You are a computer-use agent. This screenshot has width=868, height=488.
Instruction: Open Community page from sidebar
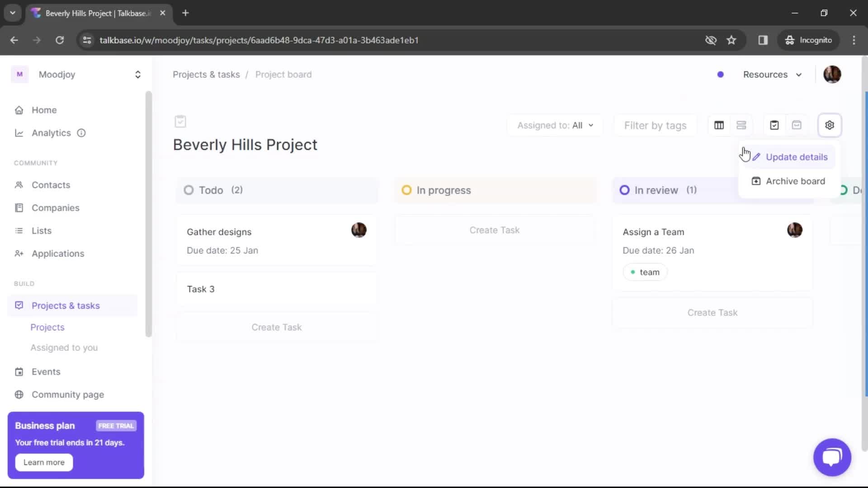[x=67, y=394]
